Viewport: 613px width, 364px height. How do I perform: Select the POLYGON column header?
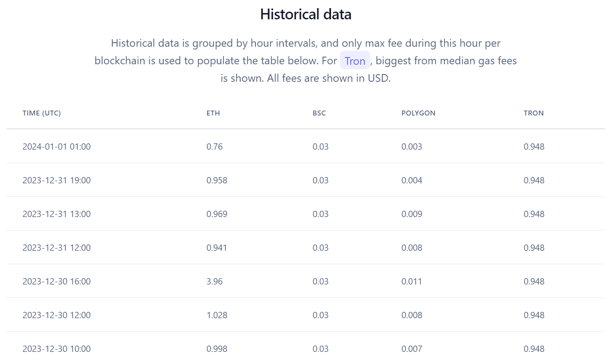point(418,113)
